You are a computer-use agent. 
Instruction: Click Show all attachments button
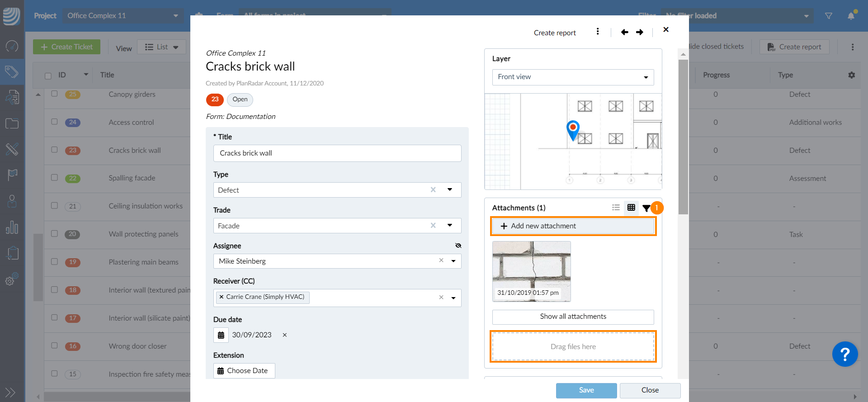(x=573, y=317)
